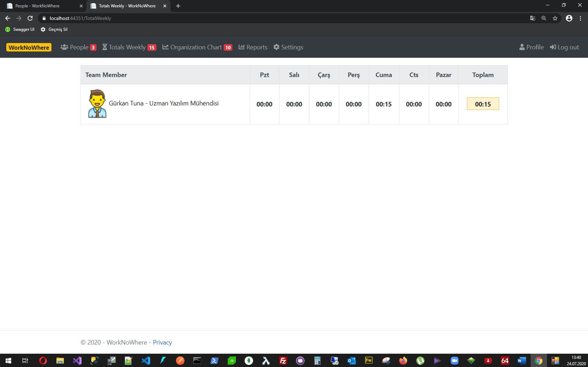Open the Swagger UI bookmark
Viewport: 588px width, 367px height.
pyautogui.click(x=20, y=29)
